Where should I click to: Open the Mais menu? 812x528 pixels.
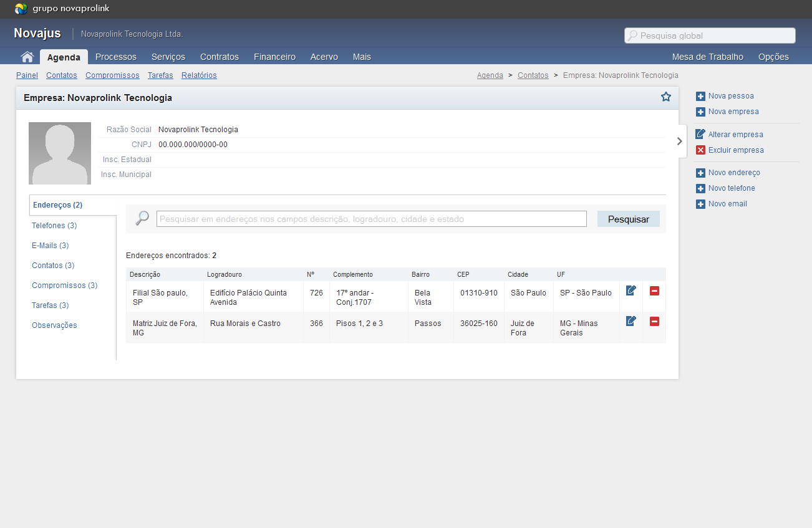(x=362, y=57)
